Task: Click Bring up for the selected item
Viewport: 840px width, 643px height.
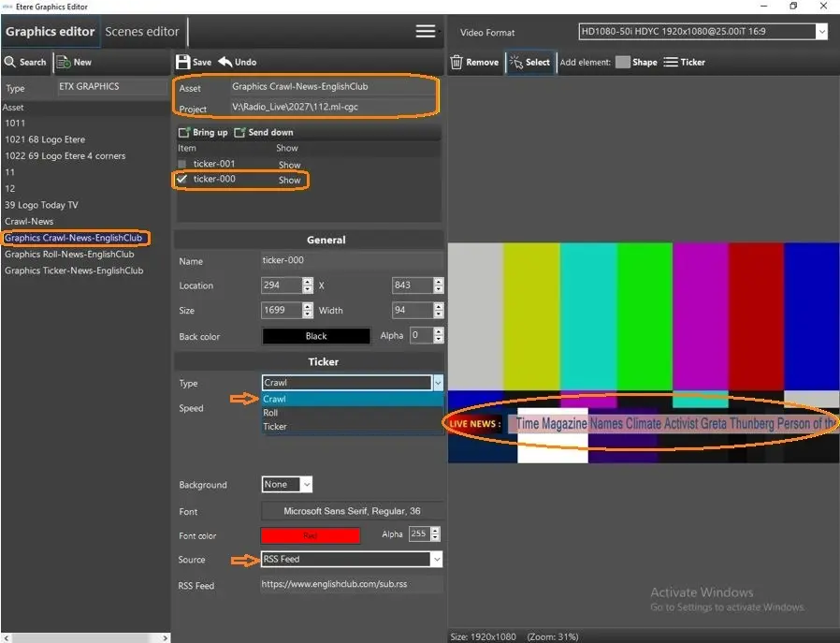Action: click(x=203, y=133)
